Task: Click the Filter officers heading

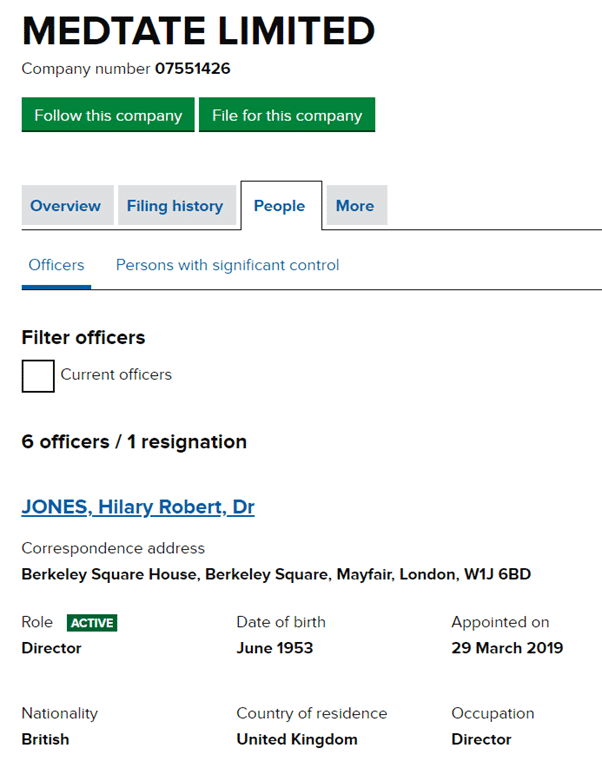Action: pos(83,337)
